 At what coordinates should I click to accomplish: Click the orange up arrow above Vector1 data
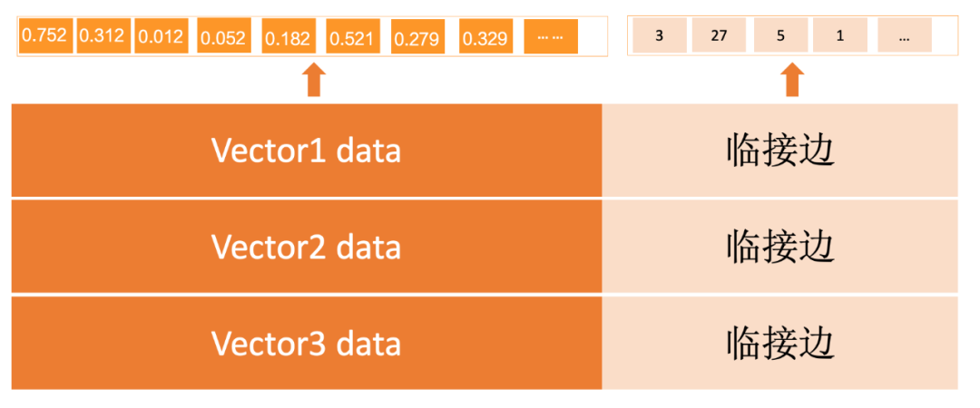(314, 80)
